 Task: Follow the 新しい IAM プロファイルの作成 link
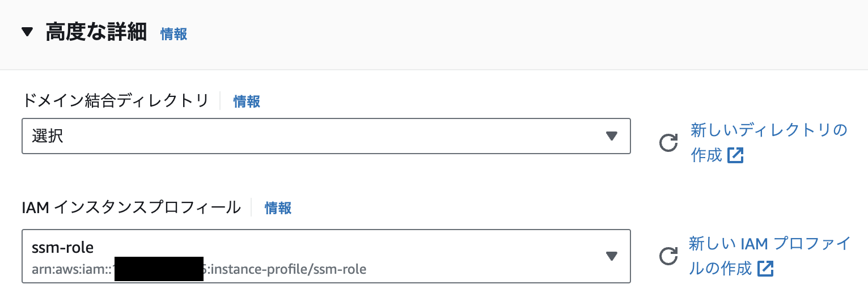click(x=769, y=244)
